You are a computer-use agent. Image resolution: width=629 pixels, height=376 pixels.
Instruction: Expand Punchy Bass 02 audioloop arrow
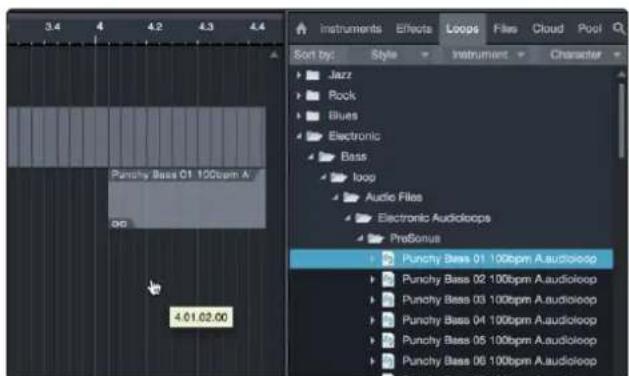click(372, 279)
